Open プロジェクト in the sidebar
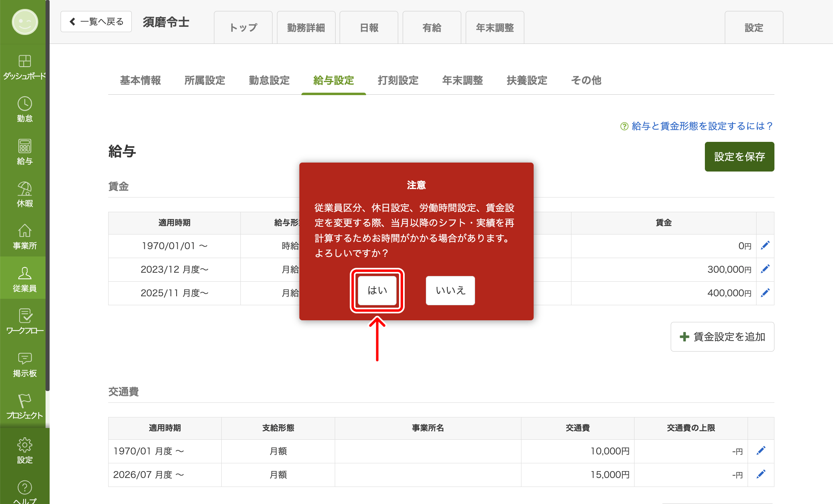This screenshot has height=504, width=833. 24,406
